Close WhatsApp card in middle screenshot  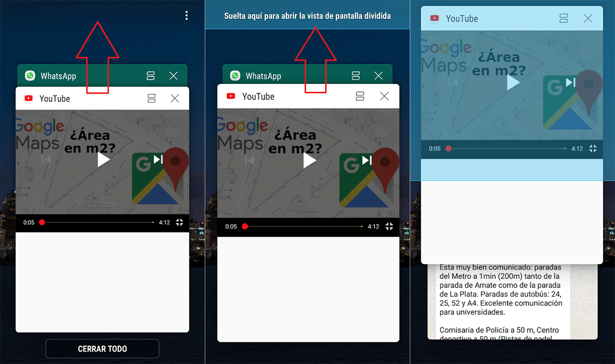tap(379, 75)
